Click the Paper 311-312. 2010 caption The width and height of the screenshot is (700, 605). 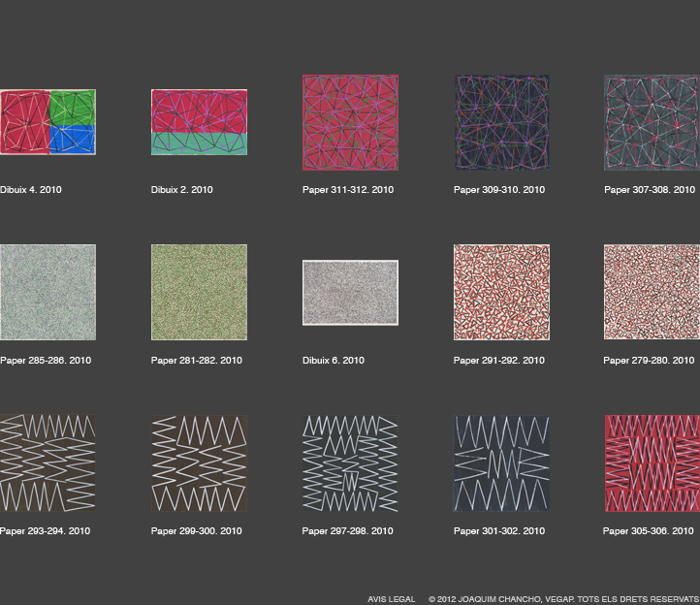tap(347, 190)
